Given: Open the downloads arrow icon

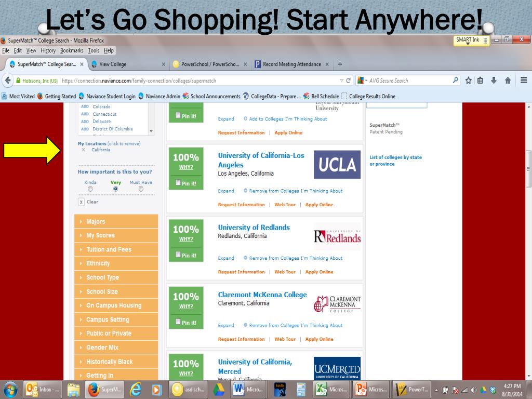Looking at the screenshot, I should coord(494,81).
